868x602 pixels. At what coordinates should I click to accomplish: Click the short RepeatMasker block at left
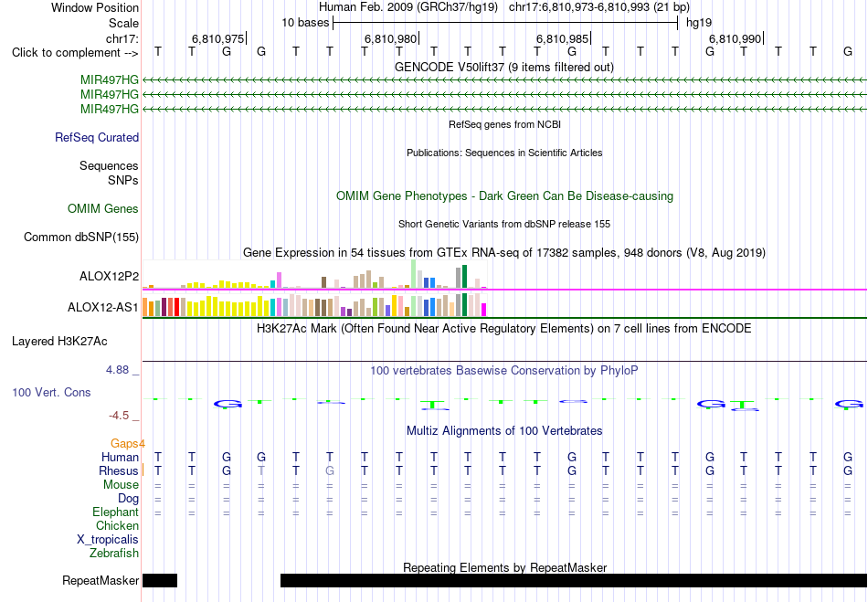point(160,580)
